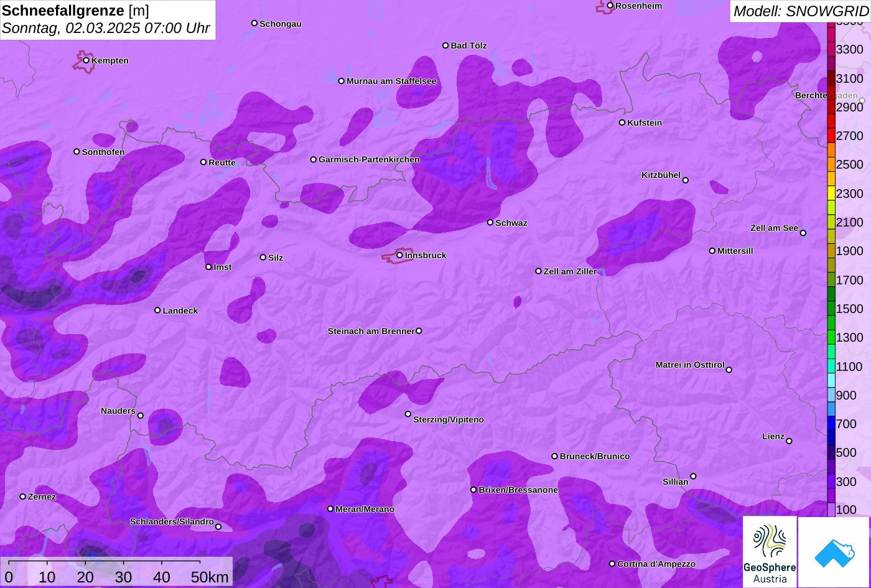
Task: Click the GeoSphere Austria logo
Action: pyautogui.click(x=770, y=551)
